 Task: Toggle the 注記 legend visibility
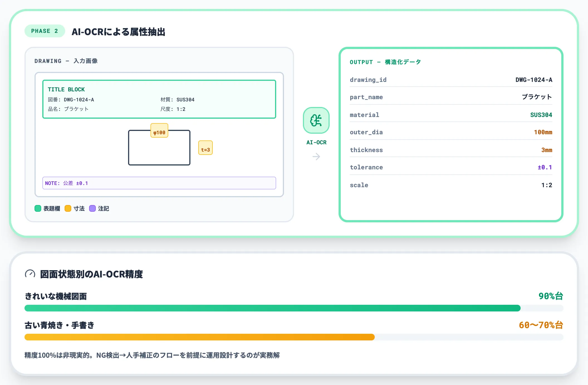(x=102, y=208)
